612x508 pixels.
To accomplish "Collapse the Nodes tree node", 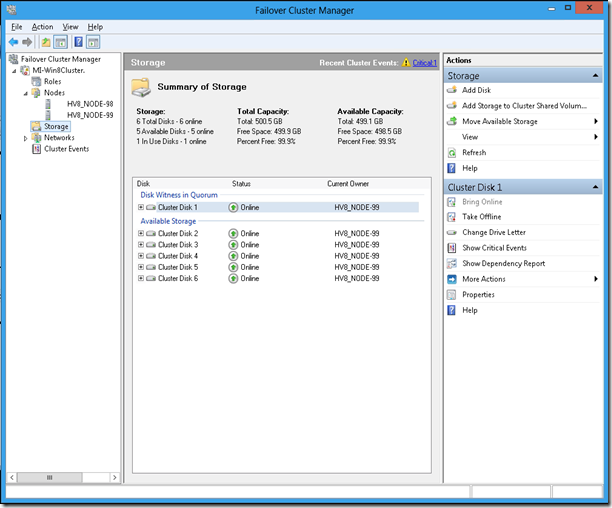I will click(x=25, y=93).
